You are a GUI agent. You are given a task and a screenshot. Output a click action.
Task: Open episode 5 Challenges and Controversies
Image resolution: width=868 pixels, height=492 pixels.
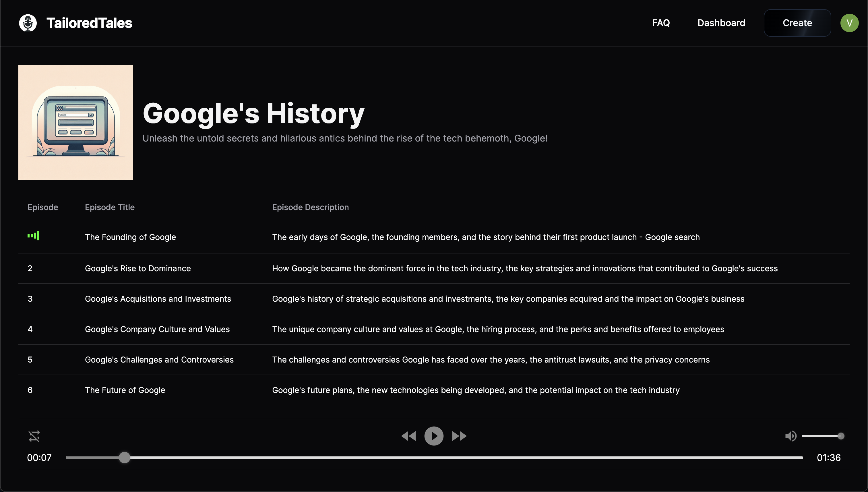(159, 360)
